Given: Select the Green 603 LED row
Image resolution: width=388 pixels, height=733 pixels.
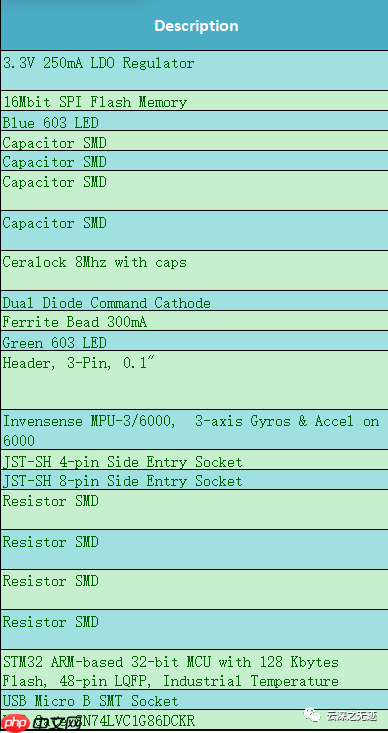Looking at the screenshot, I should (x=194, y=341).
